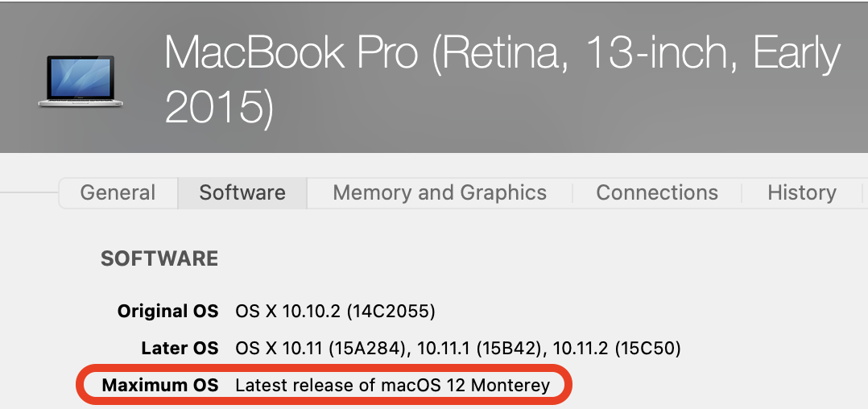Screen dimensions: 868x409
Task: Go to the Connections tab
Action: coord(657,193)
